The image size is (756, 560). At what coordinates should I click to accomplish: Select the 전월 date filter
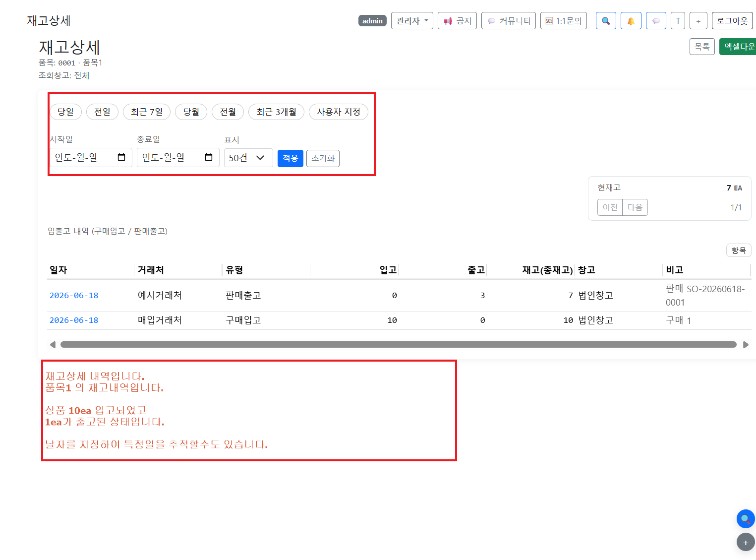coord(228,112)
